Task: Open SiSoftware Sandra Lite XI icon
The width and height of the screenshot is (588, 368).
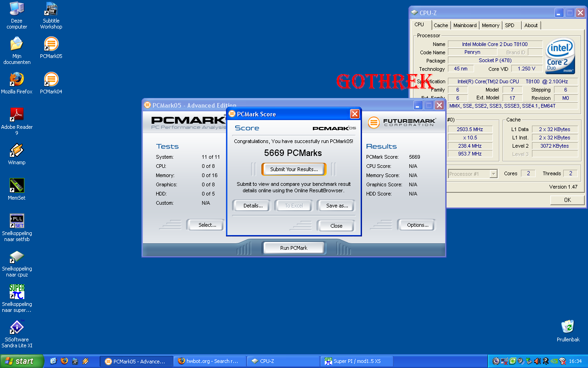Action: pyautogui.click(x=17, y=334)
